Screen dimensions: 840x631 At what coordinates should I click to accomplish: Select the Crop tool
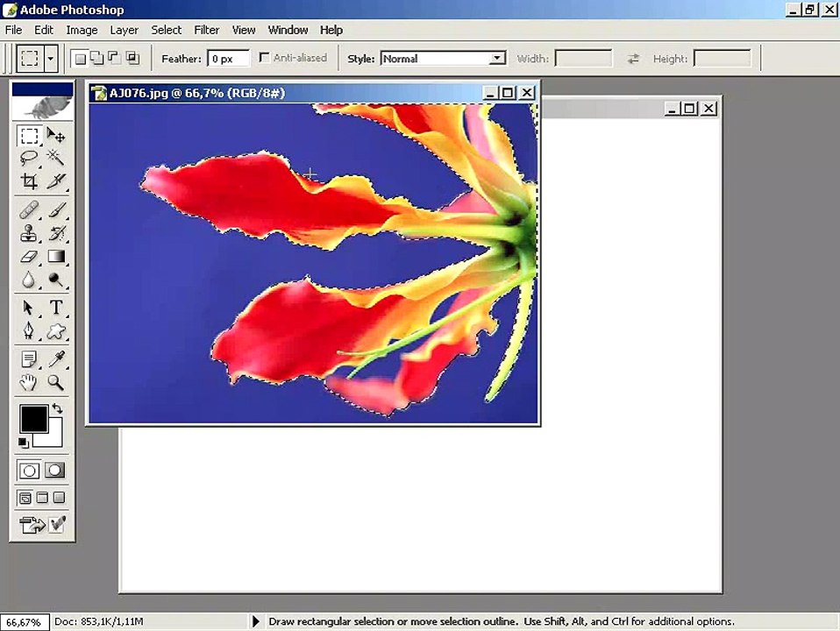coord(29,181)
